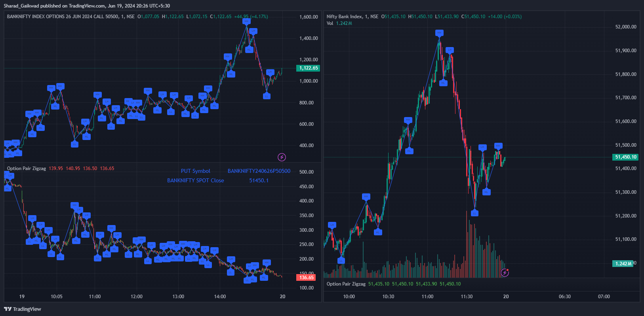Select the BANKNIFTY INDEX OPTIONS CALL 50500 title
644x316 pixels.
pyautogui.click(x=71, y=17)
